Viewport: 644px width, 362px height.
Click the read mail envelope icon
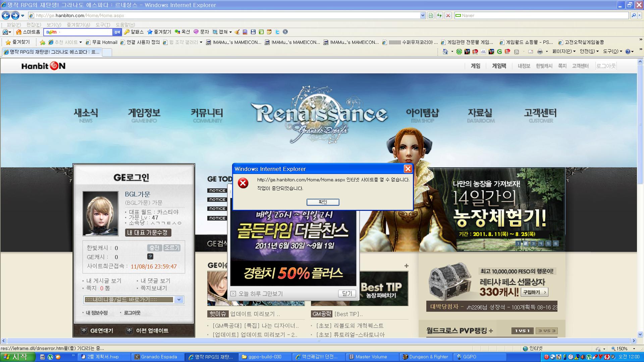[x=531, y=51]
